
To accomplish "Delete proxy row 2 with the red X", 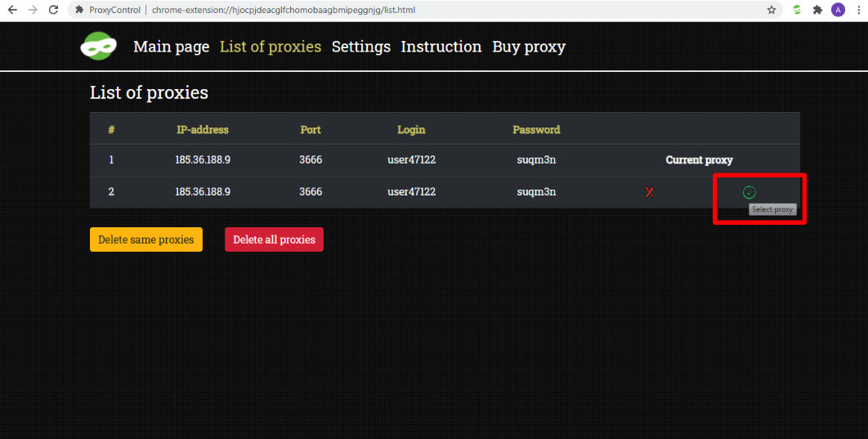I will coord(649,192).
